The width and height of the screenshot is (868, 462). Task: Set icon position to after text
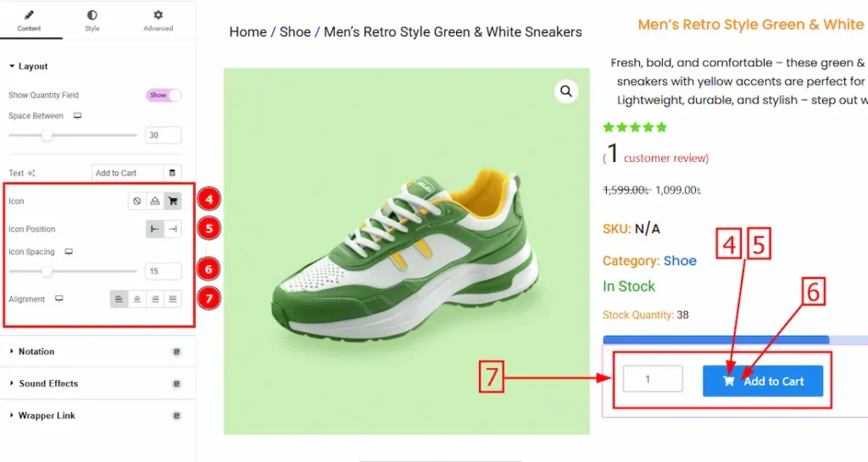(172, 229)
